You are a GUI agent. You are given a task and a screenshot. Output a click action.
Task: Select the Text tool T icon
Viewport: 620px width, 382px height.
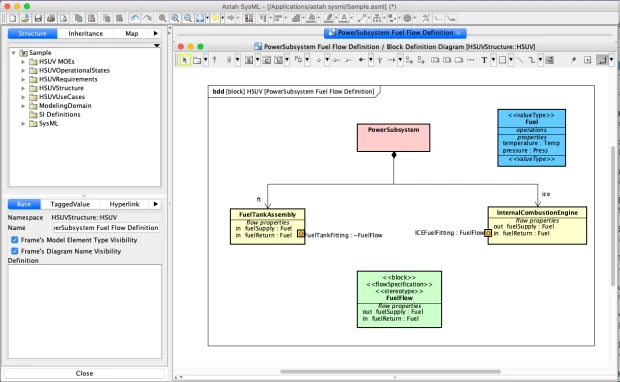[484, 60]
